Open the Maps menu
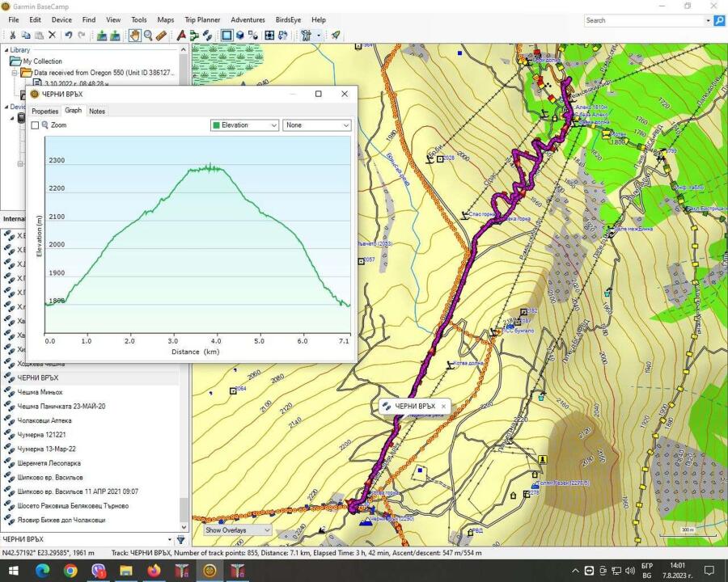Screen dimensions: 728x582 (165, 20)
